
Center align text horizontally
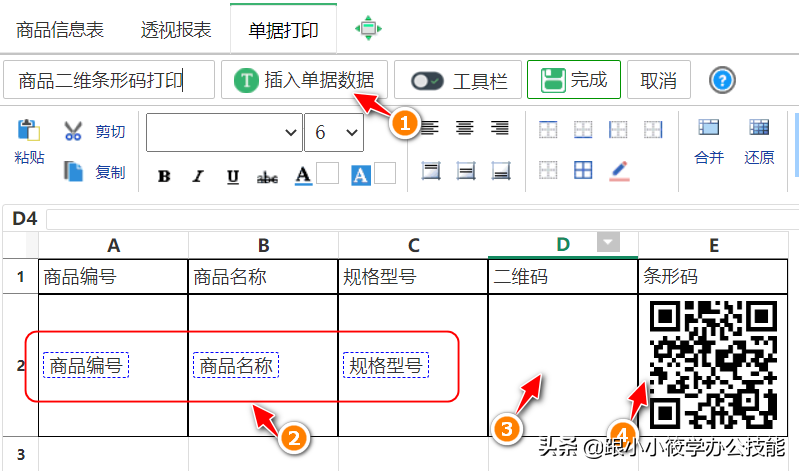[x=465, y=127]
